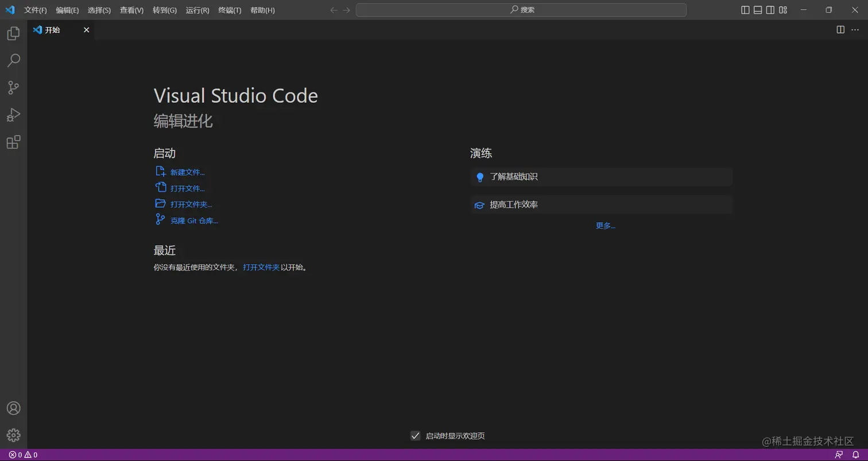Open the 帮助(H) menu

(x=262, y=10)
